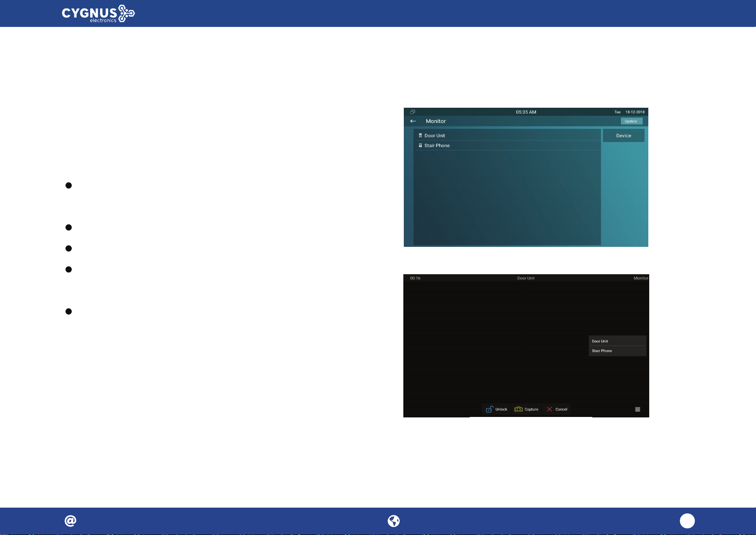Click the Door Unit title above the video
Image resolution: width=756 pixels, height=535 pixels.
(x=526, y=278)
